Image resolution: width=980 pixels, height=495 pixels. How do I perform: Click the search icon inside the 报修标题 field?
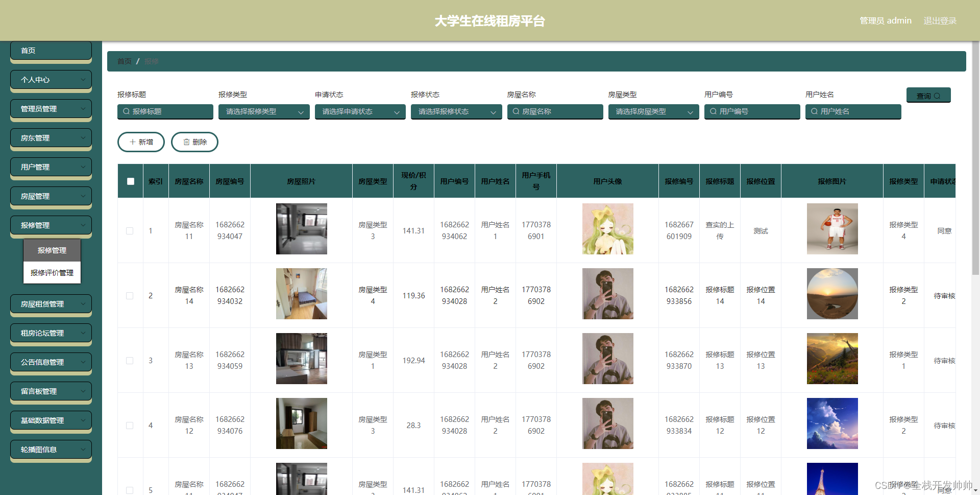coord(126,111)
